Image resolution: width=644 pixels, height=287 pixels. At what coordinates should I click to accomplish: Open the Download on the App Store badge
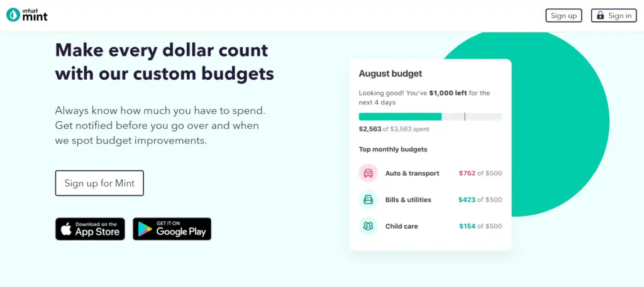click(90, 229)
